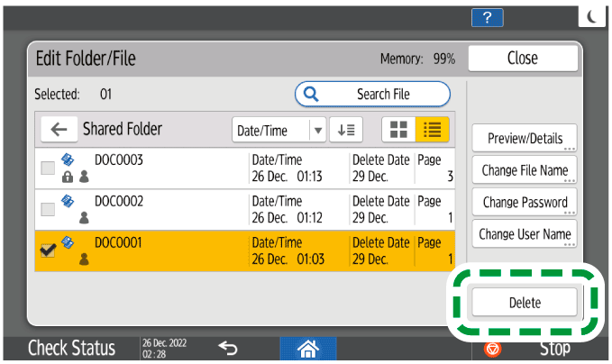Go back using the Shared Folder arrow
Screen dimensions: 612x364
pyautogui.click(x=59, y=130)
